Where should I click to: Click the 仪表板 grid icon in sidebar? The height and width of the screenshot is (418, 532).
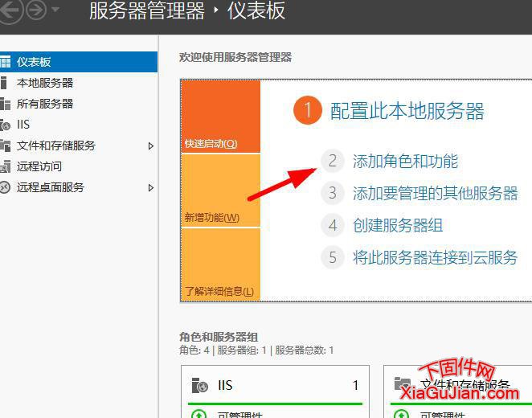tap(5, 62)
